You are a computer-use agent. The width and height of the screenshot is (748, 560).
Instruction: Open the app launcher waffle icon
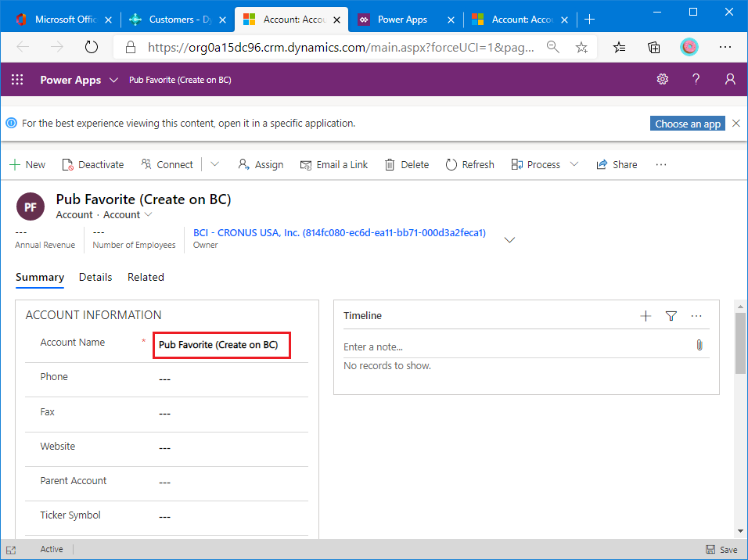17,80
